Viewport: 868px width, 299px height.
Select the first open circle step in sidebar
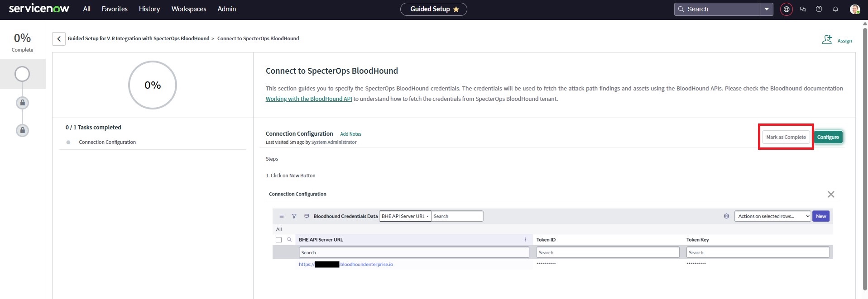pos(22,74)
